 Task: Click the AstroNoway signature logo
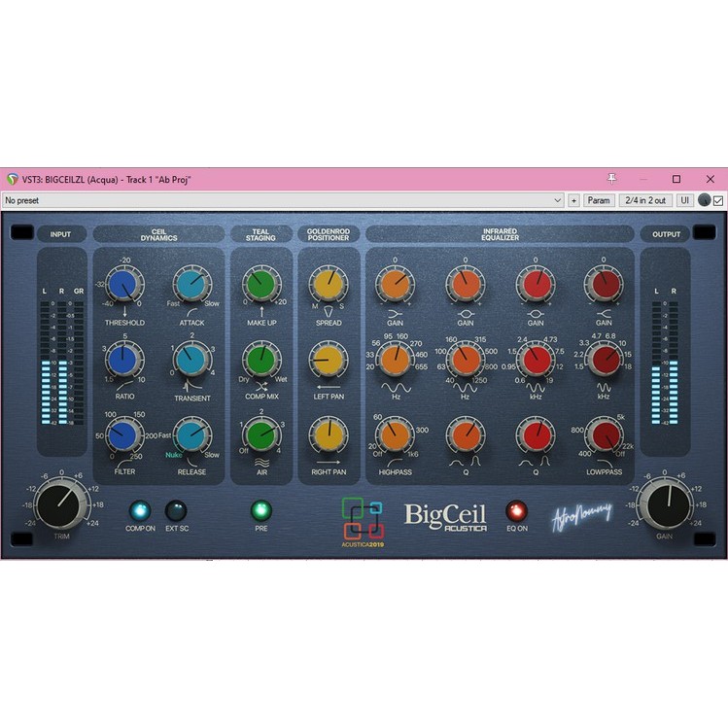pos(582,516)
